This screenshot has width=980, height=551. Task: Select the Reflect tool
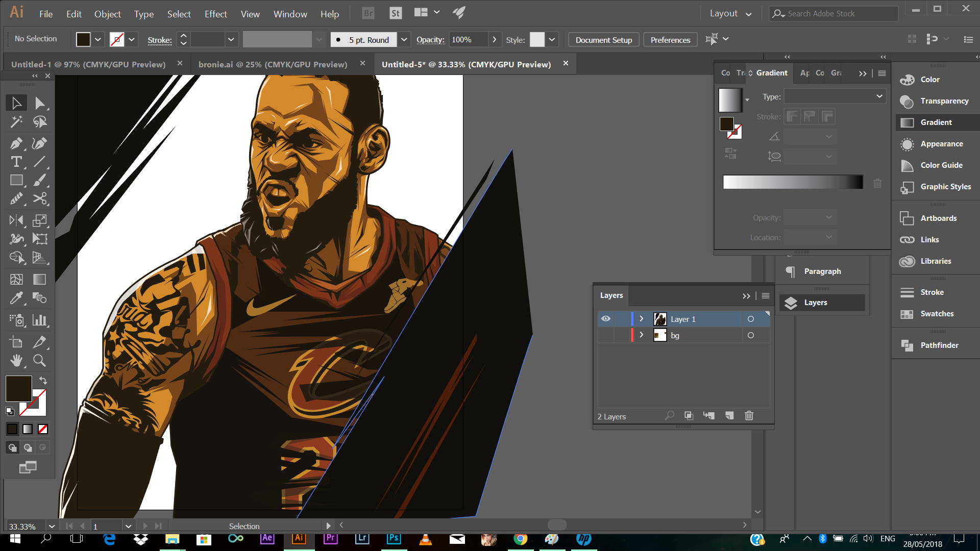point(16,220)
